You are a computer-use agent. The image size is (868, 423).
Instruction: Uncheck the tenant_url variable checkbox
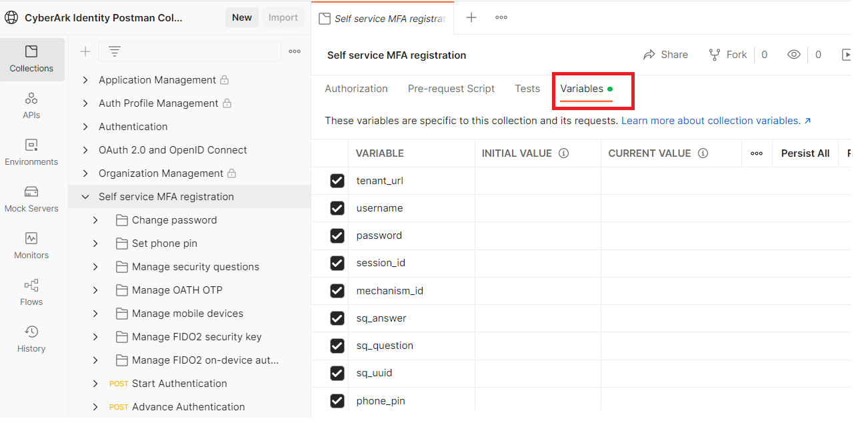pyautogui.click(x=337, y=181)
